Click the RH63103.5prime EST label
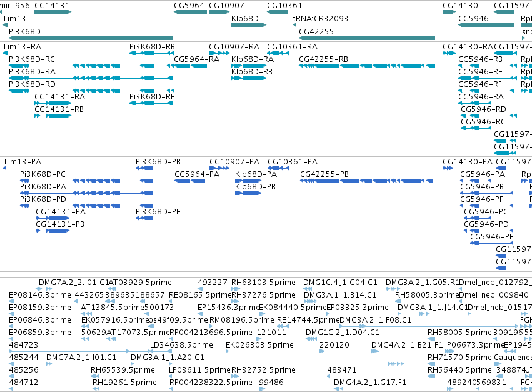 click(264, 283)
